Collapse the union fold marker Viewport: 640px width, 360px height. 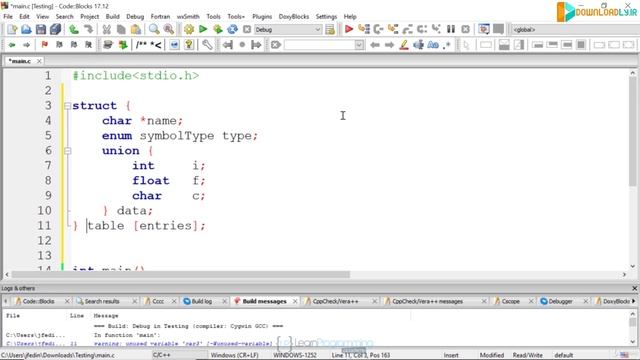(x=67, y=151)
